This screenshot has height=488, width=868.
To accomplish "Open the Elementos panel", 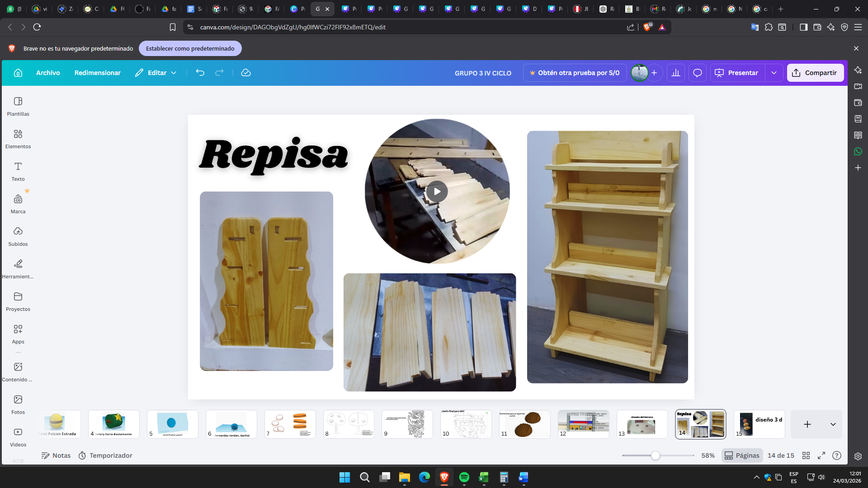I will pos(18,138).
